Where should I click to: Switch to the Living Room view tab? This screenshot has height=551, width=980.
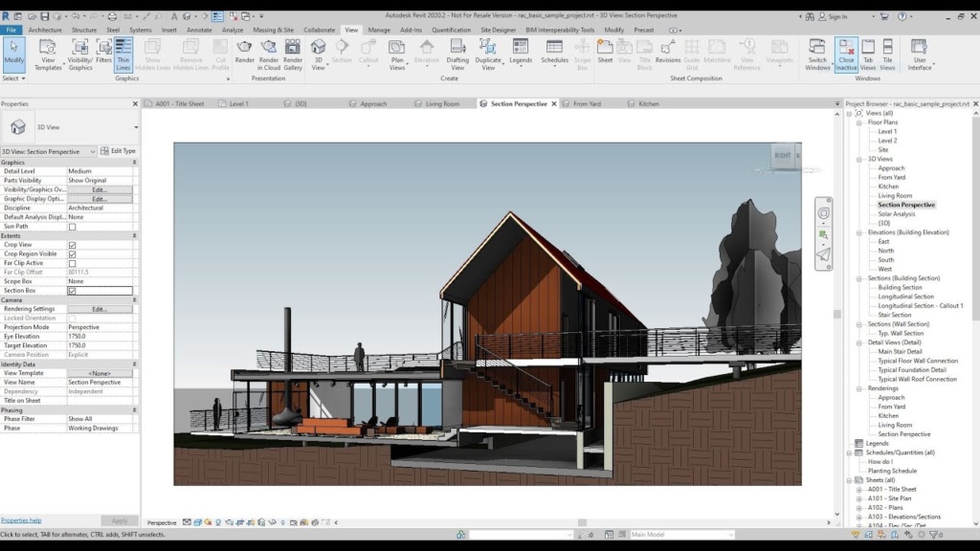coord(441,103)
